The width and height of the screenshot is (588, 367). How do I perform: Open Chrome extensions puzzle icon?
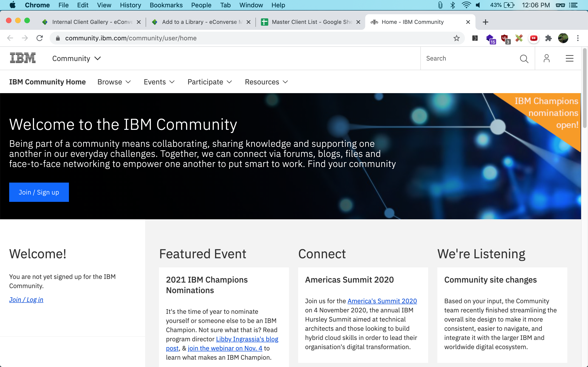[548, 38]
